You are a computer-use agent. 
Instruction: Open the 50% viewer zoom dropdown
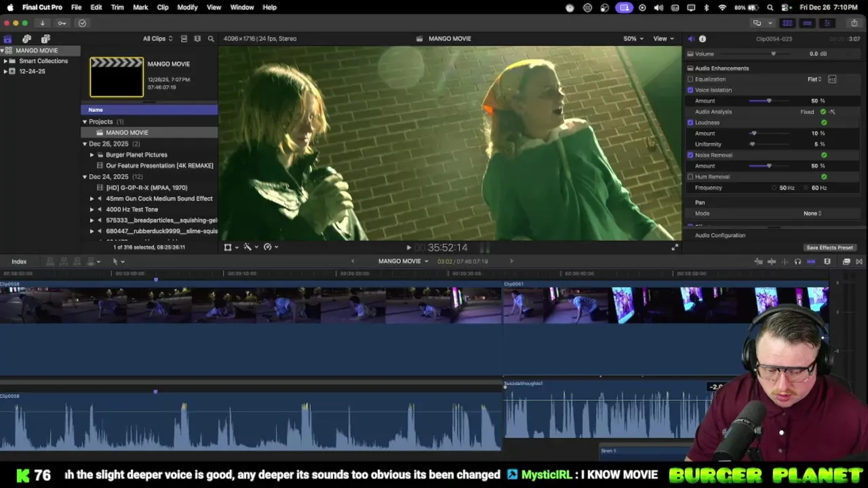point(633,39)
